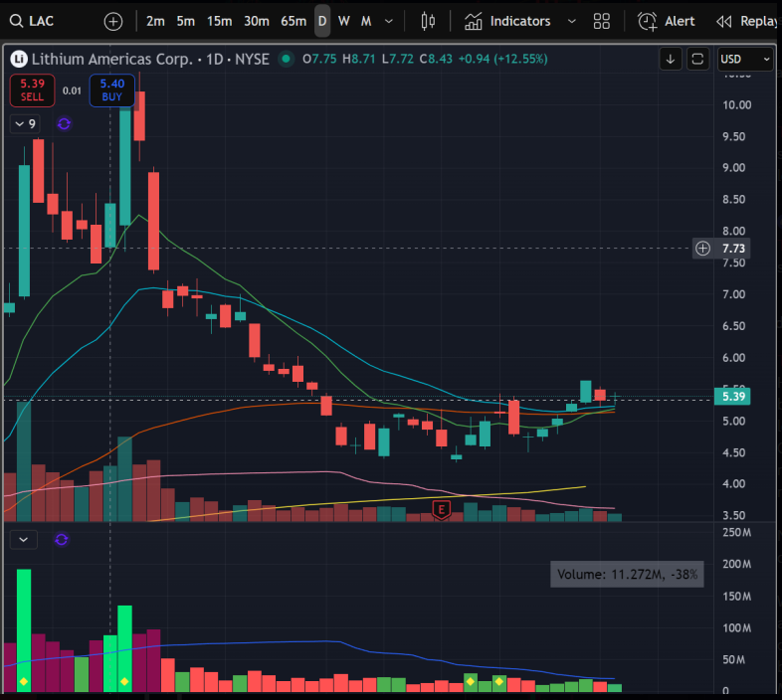Start bar Replay mode
Screen dimensions: 782x700
click(746, 22)
